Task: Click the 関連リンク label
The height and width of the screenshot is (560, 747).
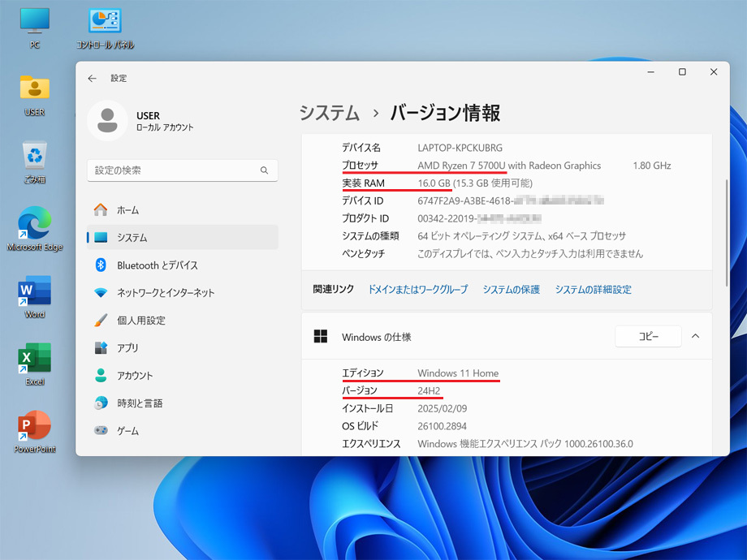Action: click(334, 289)
